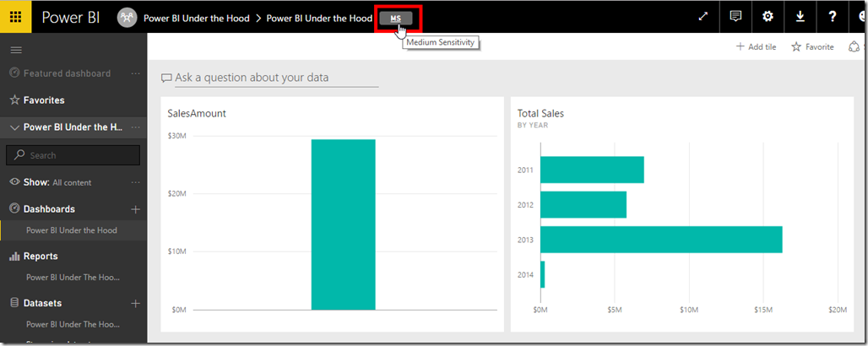Screen dimensions: 868x346
Task: Click the $30M axis label
Action: click(177, 136)
